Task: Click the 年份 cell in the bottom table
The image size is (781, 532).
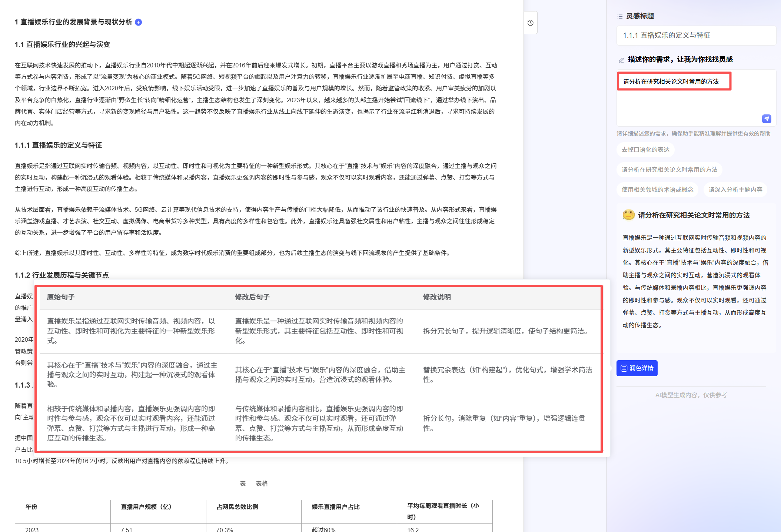Action: coord(31,507)
